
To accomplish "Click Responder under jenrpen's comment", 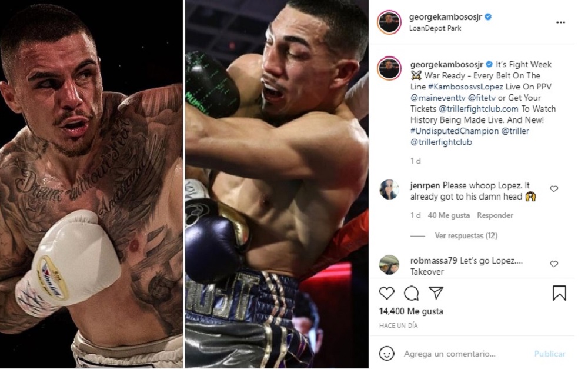I will [495, 215].
